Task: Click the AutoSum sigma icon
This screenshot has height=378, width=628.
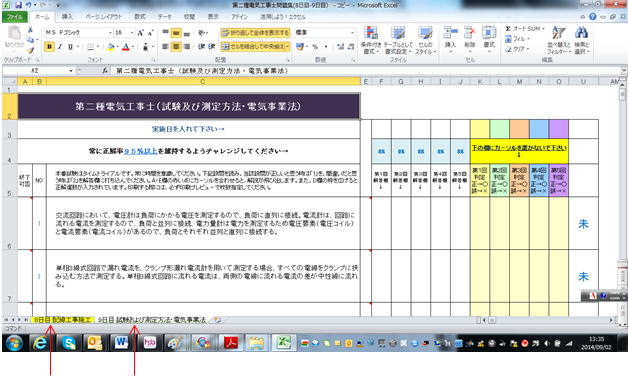Action: (508, 29)
